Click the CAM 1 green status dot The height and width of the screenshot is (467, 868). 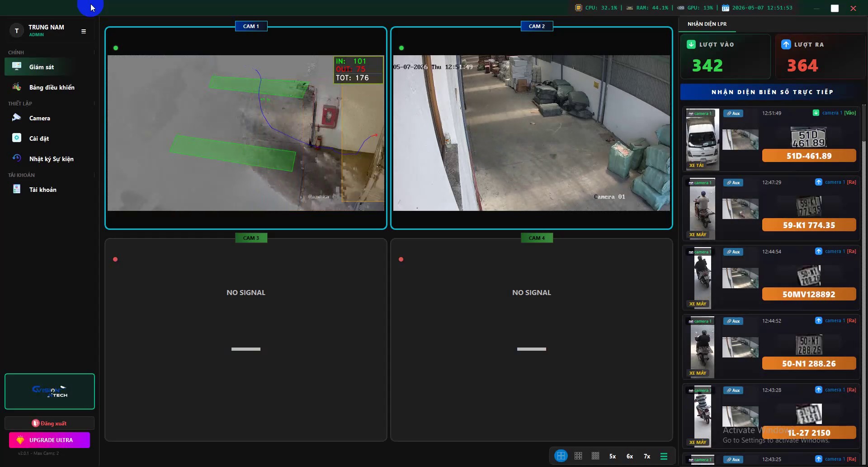116,48
